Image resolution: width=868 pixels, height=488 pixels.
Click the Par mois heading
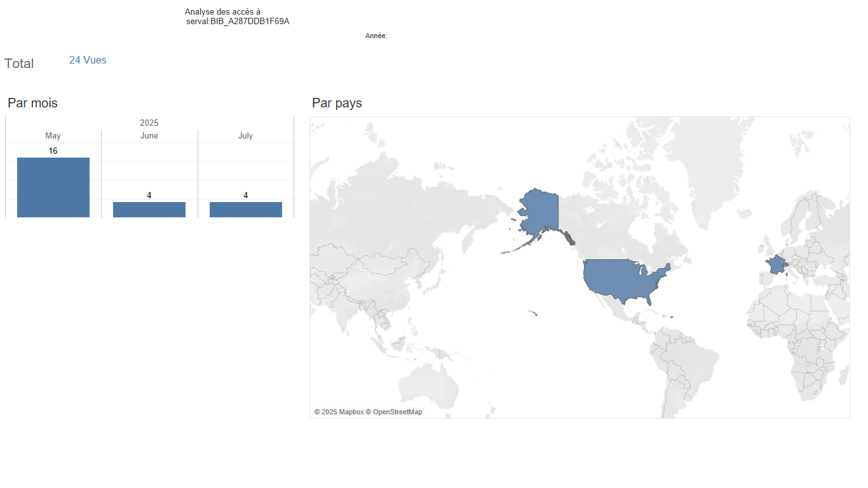click(32, 103)
